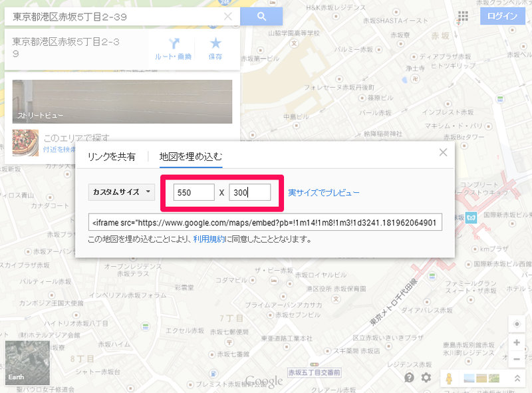
Task: Click the 東京メトロ千代田線 line label
Action: click(394, 301)
